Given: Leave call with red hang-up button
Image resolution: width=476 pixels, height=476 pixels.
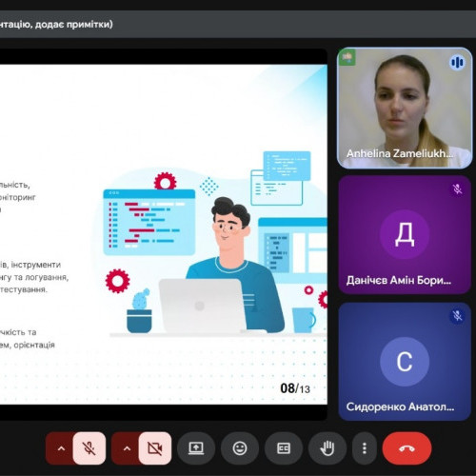Looking at the screenshot, I should point(407,448).
